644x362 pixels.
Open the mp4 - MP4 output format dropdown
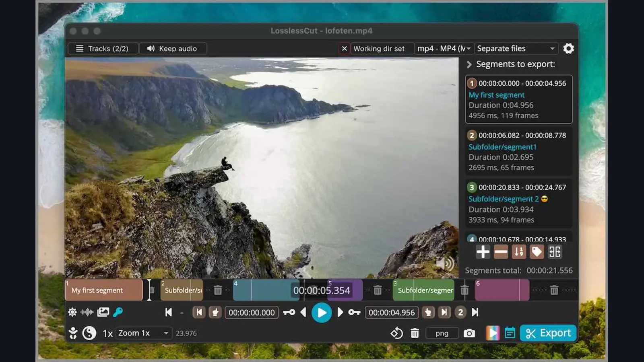(444, 49)
